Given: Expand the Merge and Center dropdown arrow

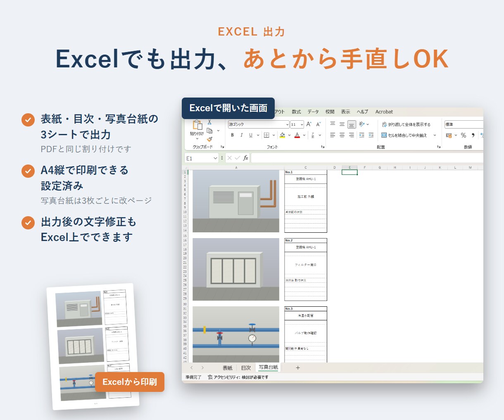Looking at the screenshot, I should 435,135.
